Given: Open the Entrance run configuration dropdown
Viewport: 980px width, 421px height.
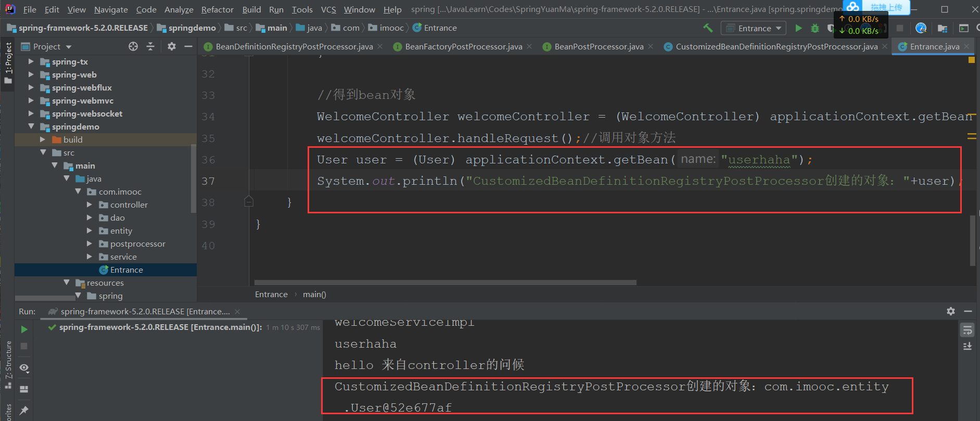Looking at the screenshot, I should (753, 28).
